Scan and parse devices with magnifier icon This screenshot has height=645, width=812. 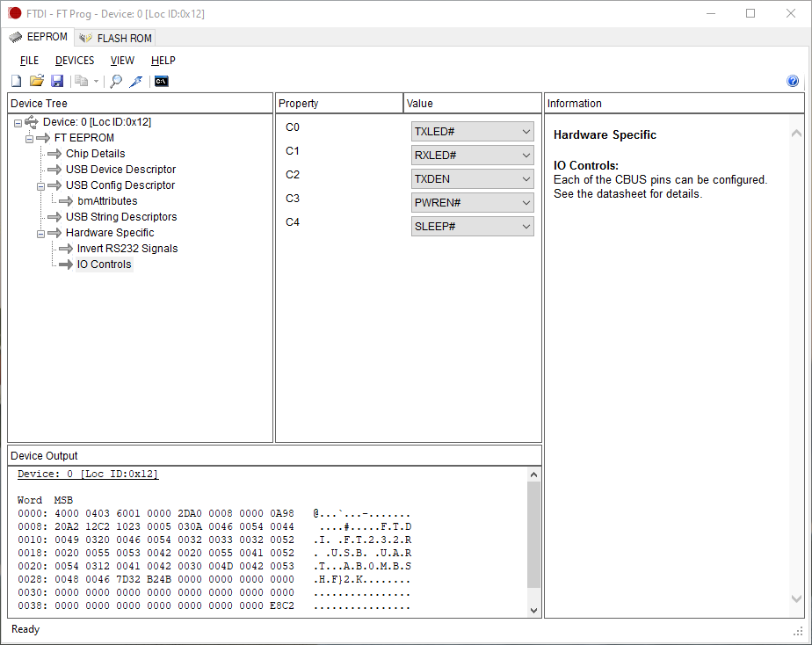pos(116,81)
